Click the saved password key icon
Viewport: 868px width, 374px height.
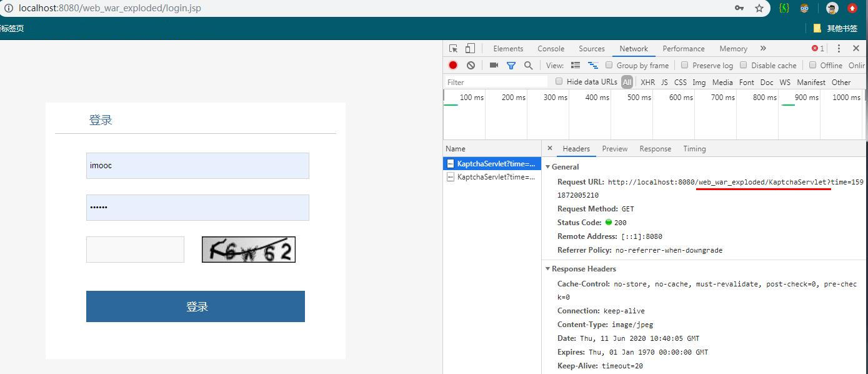[x=739, y=8]
